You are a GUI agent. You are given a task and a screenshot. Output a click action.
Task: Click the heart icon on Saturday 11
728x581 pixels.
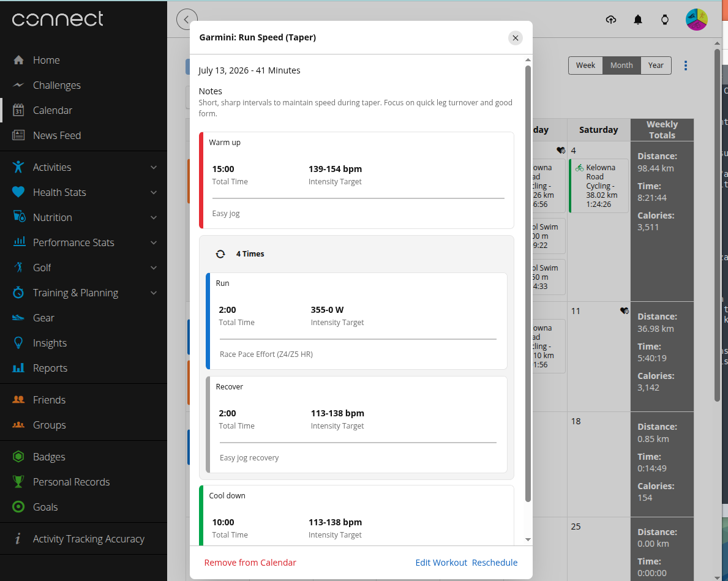[x=625, y=310]
